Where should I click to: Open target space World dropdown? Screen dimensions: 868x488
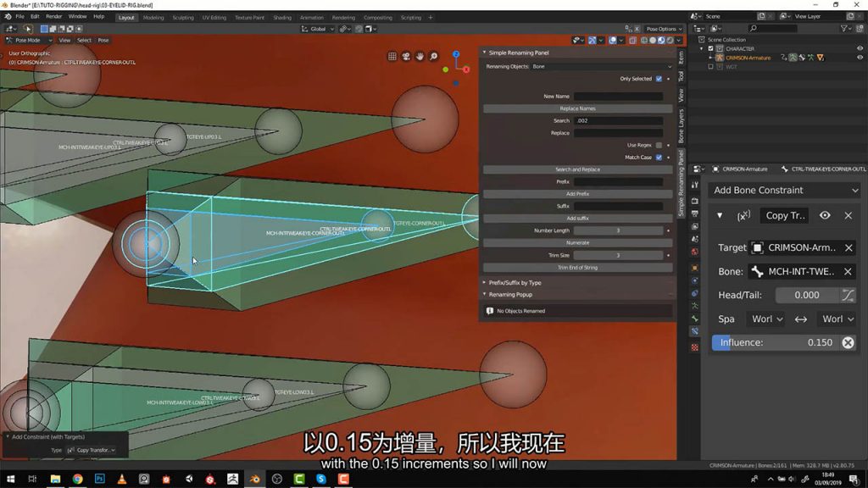[x=767, y=319]
